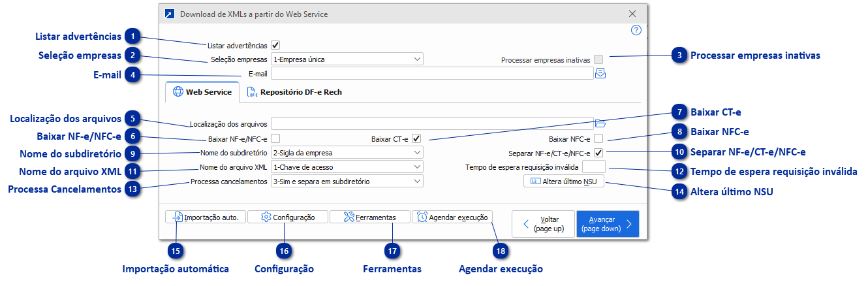Toggle Listar advertências checkbox

275,46
